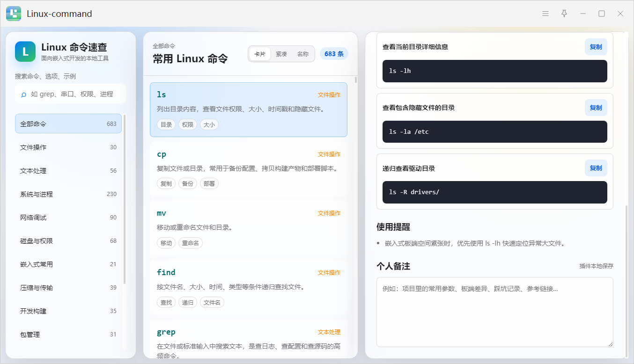Select the find command card
The width and height of the screenshot is (634, 364).
point(249,287)
